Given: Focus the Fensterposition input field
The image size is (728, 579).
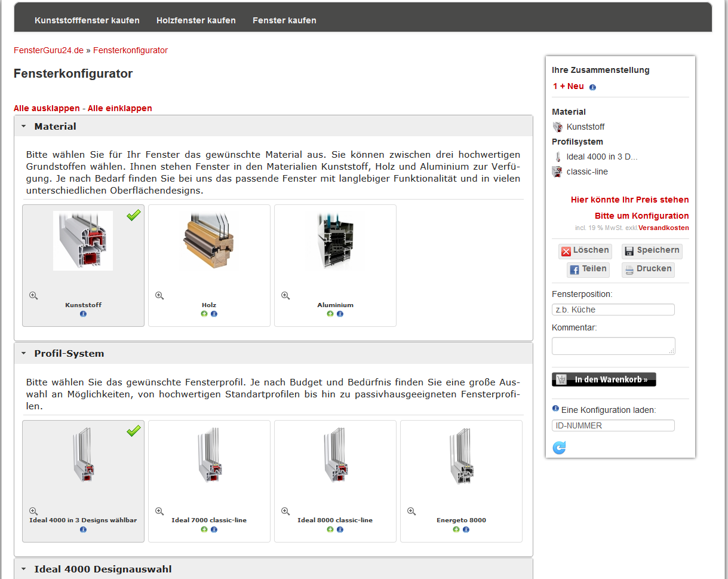Looking at the screenshot, I should pos(613,310).
